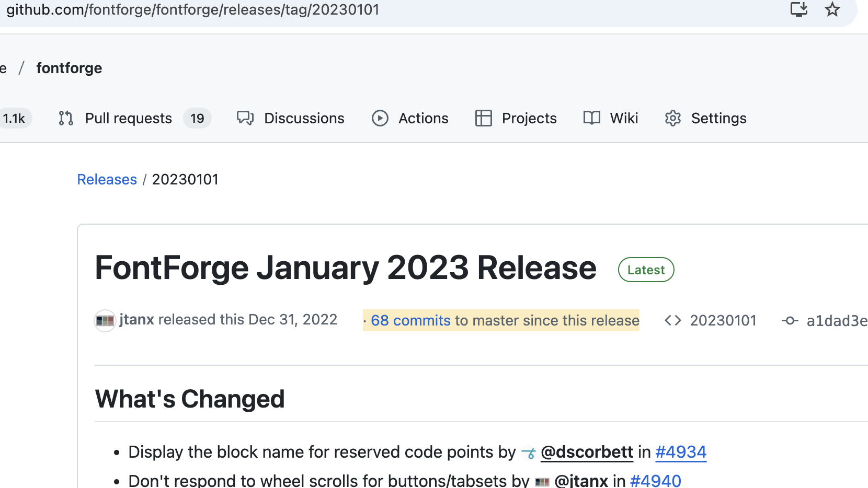Open the 20230101 tag link

[x=723, y=320]
